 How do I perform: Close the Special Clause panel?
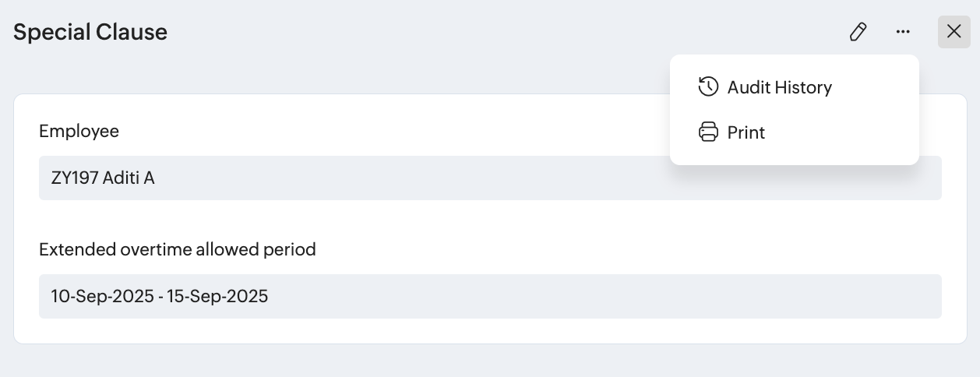(954, 32)
